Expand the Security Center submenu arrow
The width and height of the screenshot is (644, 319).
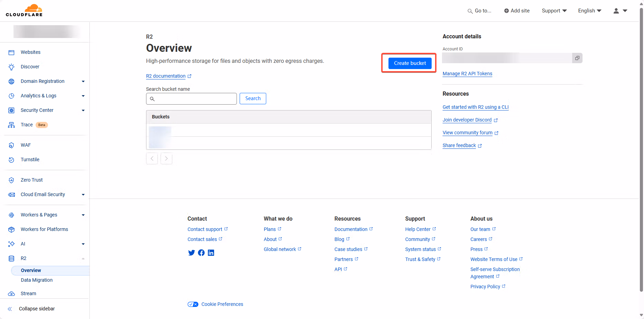click(83, 110)
